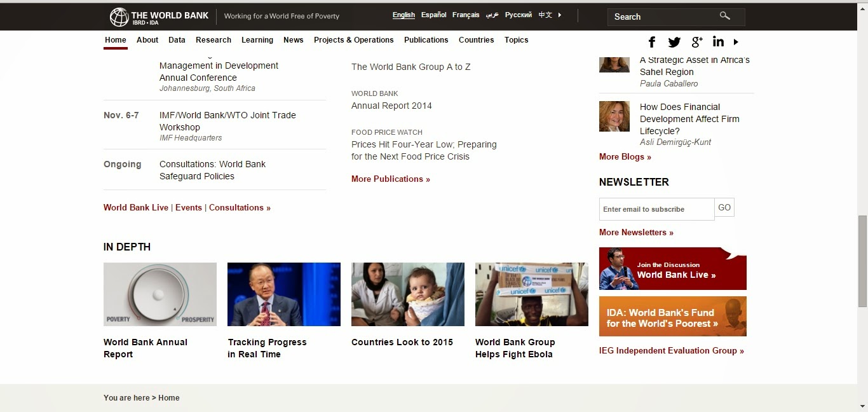This screenshot has width=868, height=412.
Task: Switch language to Русский
Action: coord(519,15)
